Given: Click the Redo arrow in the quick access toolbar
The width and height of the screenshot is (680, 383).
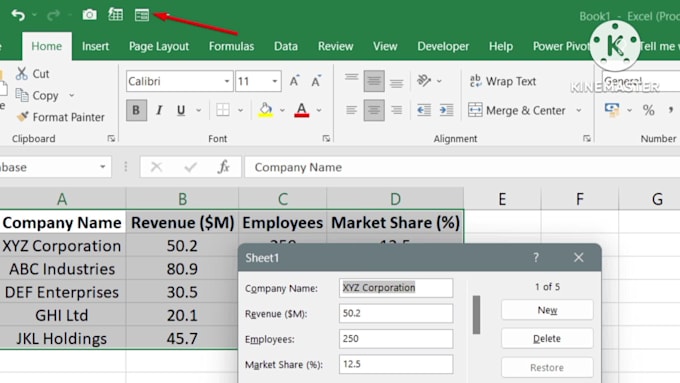Looking at the screenshot, I should click(53, 15).
